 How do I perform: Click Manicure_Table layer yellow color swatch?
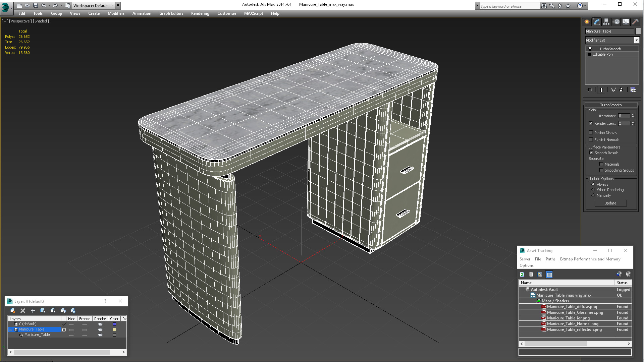point(114,329)
